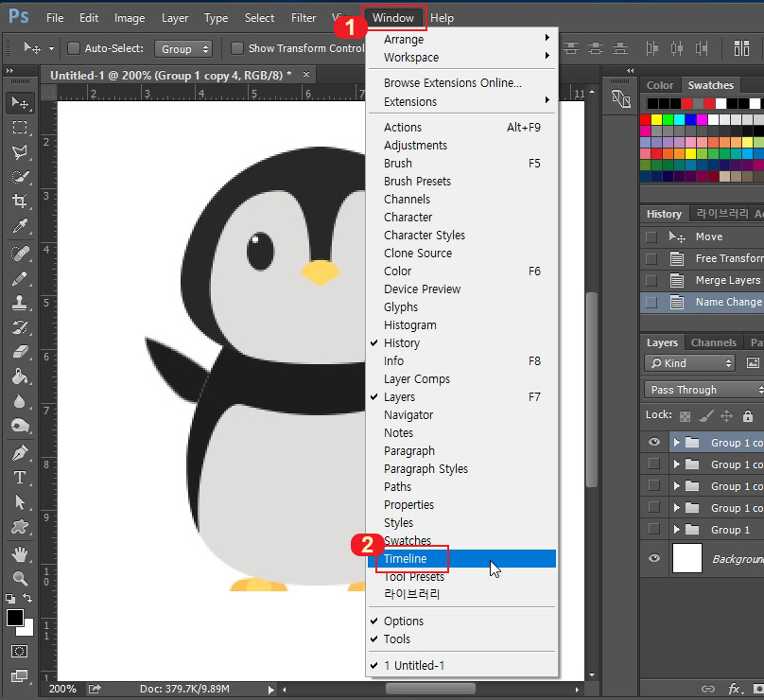Select the Move tool
The height and width of the screenshot is (700, 764).
pos(20,103)
